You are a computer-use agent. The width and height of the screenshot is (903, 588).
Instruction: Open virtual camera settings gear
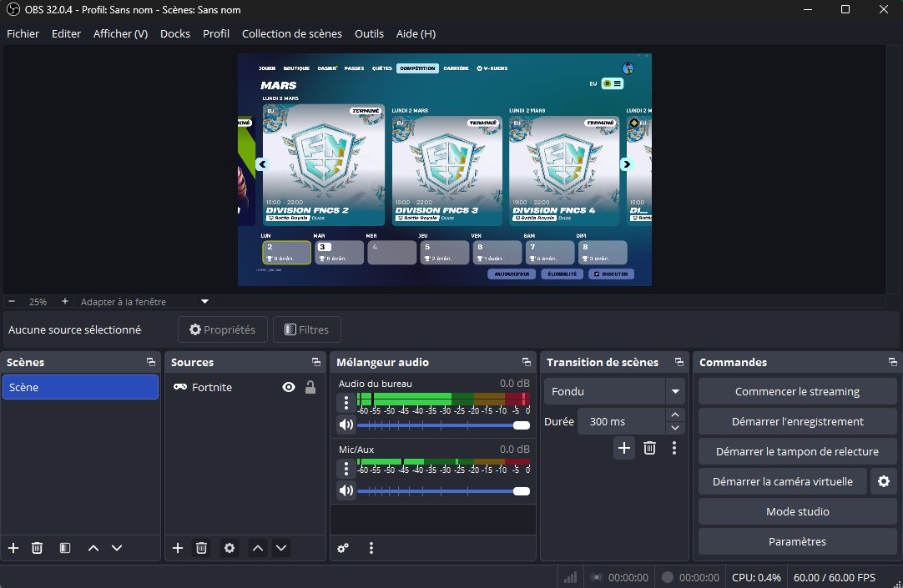[x=884, y=481]
